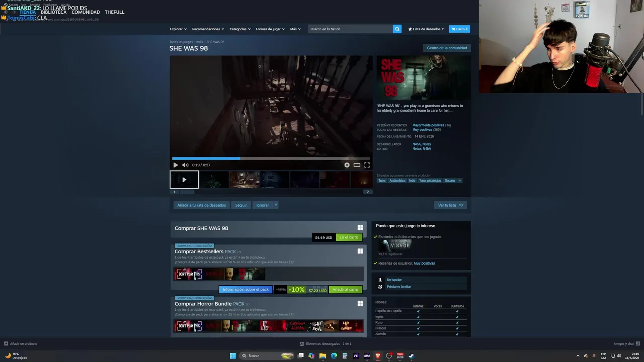Add SHE WAS 98 to wishlist
Screen dimensions: 644x362
tap(201, 205)
